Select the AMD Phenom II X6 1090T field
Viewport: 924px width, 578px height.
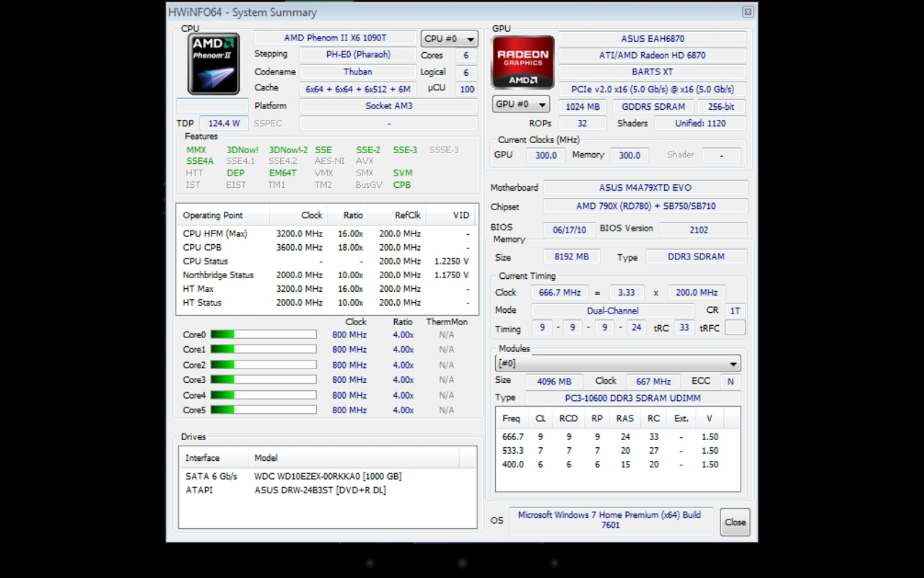coord(335,38)
